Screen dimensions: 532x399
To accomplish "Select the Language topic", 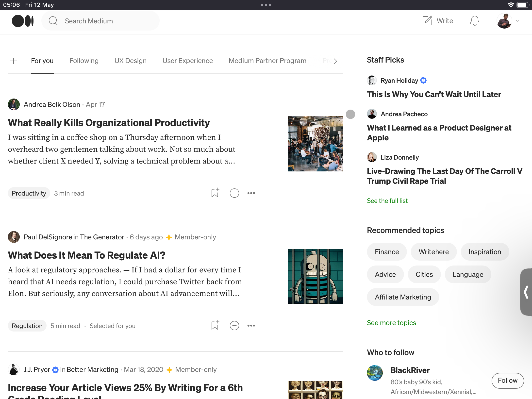I will (x=468, y=274).
